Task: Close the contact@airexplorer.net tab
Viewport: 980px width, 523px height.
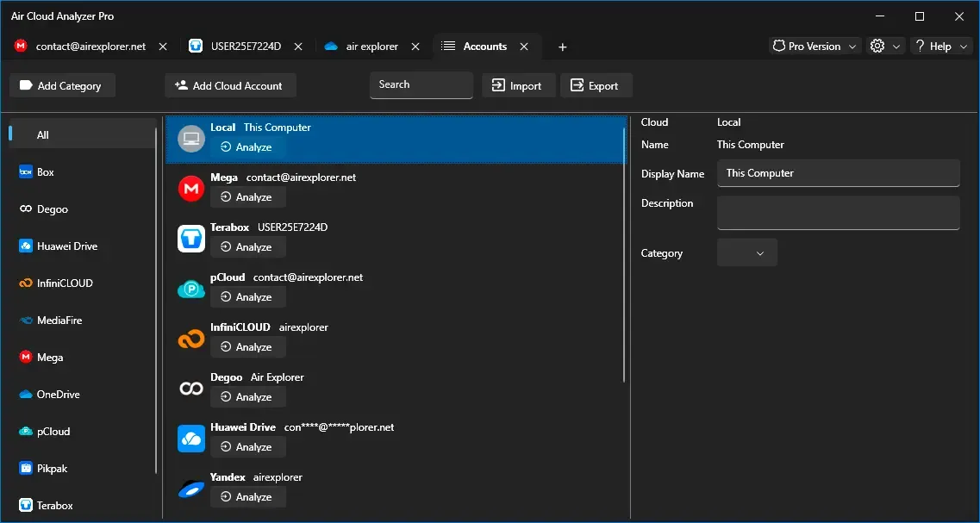Action: (x=163, y=47)
